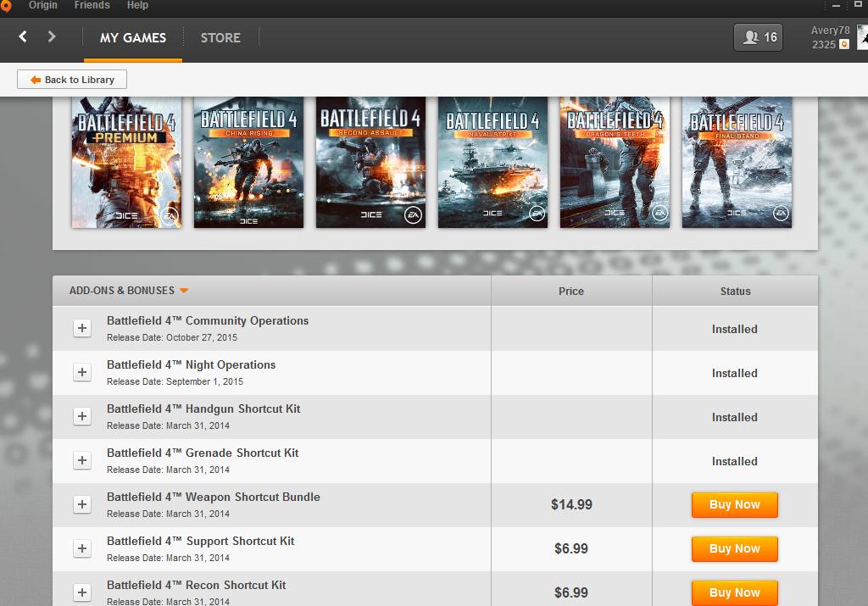
Task: Expand Battlefield 4 Night Operations row
Action: (82, 373)
